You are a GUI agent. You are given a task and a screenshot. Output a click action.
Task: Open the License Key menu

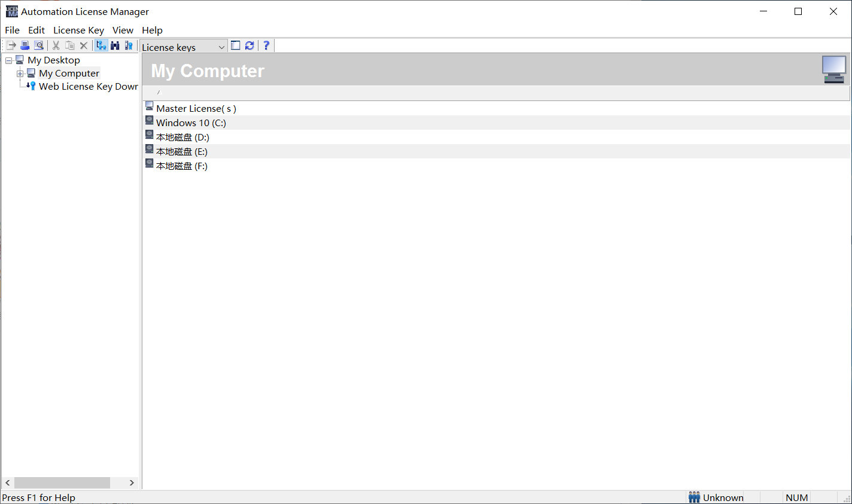tap(78, 30)
